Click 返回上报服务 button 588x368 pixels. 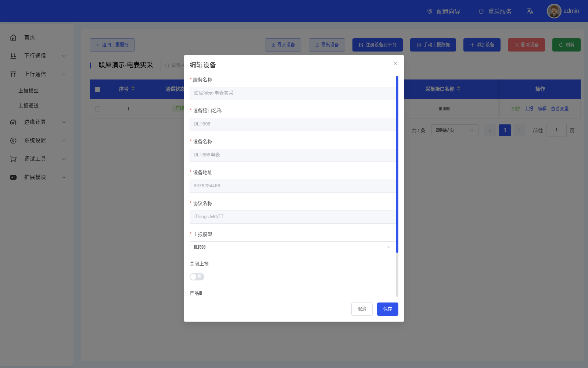[x=112, y=45]
